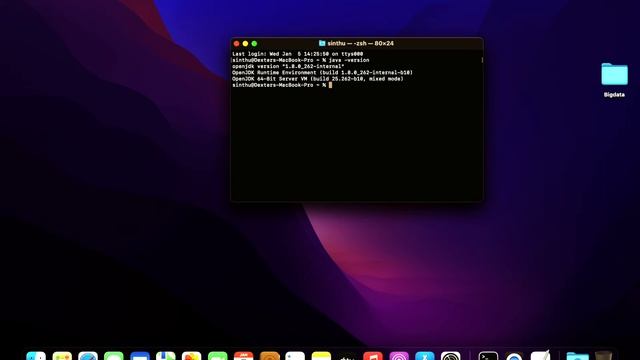Open Messages from the Dock
640x360 pixels.
[x=114, y=356]
